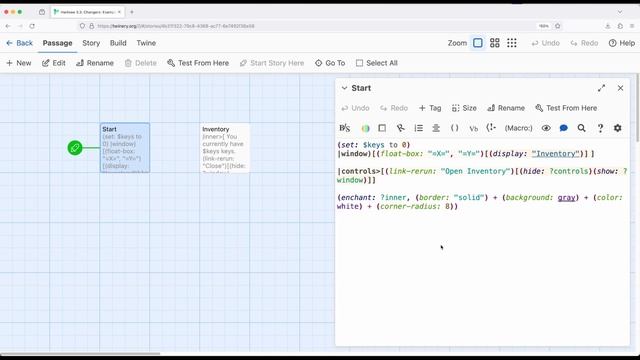Open the Go To passage search

pos(330,63)
